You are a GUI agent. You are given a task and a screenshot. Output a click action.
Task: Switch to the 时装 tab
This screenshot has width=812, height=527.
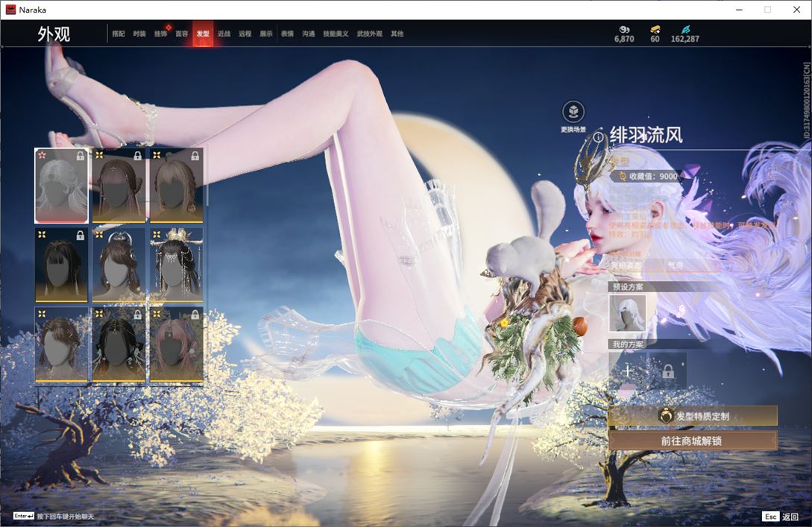tap(139, 34)
